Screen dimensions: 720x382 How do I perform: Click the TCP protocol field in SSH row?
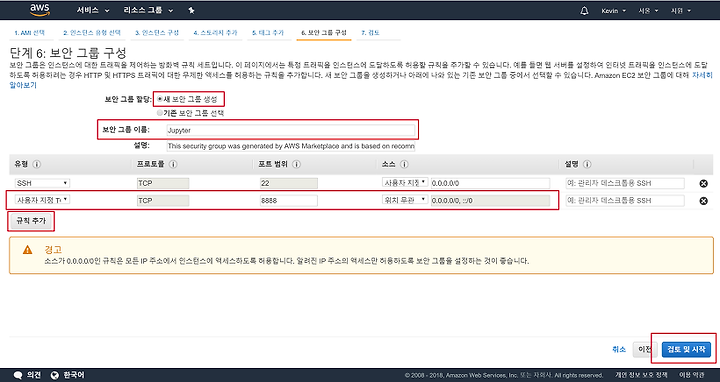tap(163, 183)
